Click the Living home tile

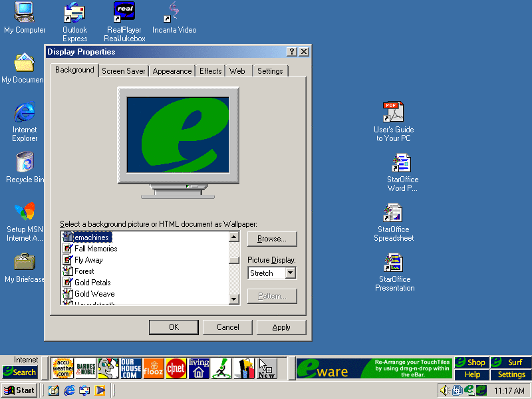[199, 368]
